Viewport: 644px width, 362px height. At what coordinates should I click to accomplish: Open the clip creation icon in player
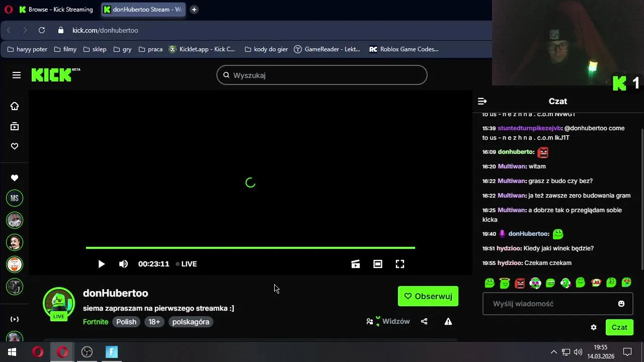tap(356, 264)
